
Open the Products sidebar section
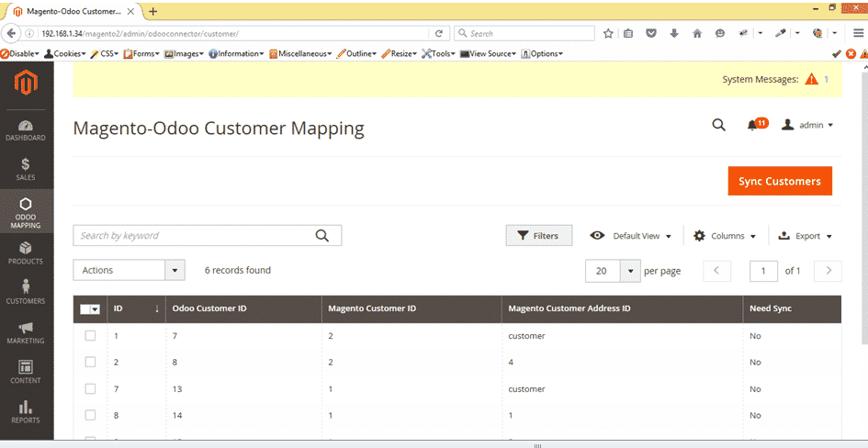pos(26,253)
